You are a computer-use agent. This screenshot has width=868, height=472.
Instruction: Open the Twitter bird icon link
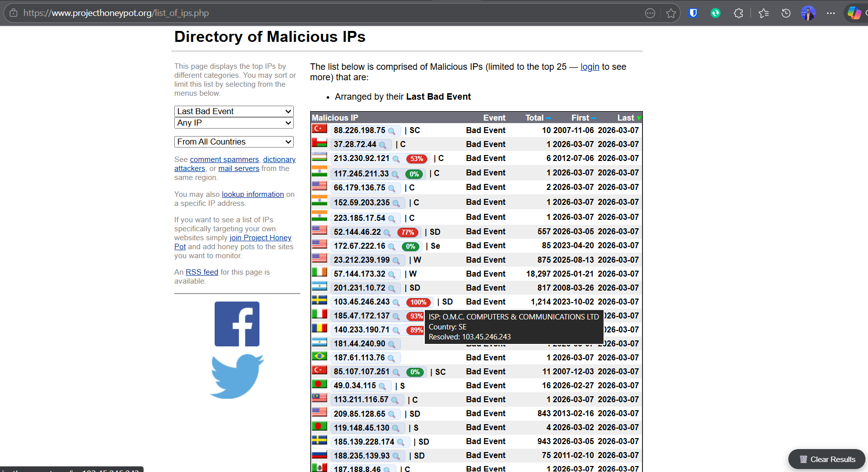(x=237, y=376)
